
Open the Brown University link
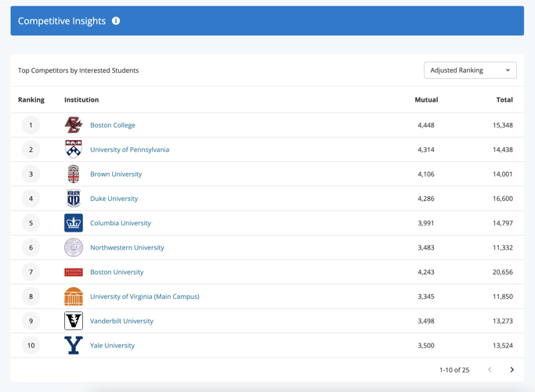pyautogui.click(x=116, y=174)
